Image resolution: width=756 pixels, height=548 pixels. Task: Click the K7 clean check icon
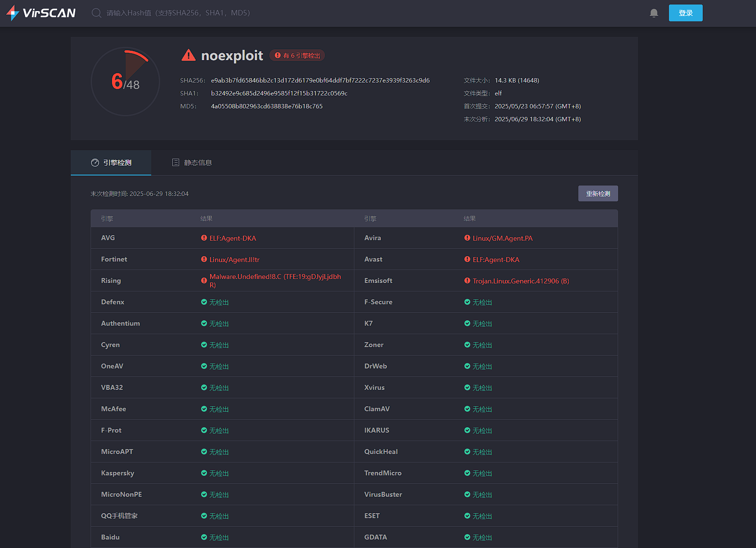pyautogui.click(x=467, y=324)
